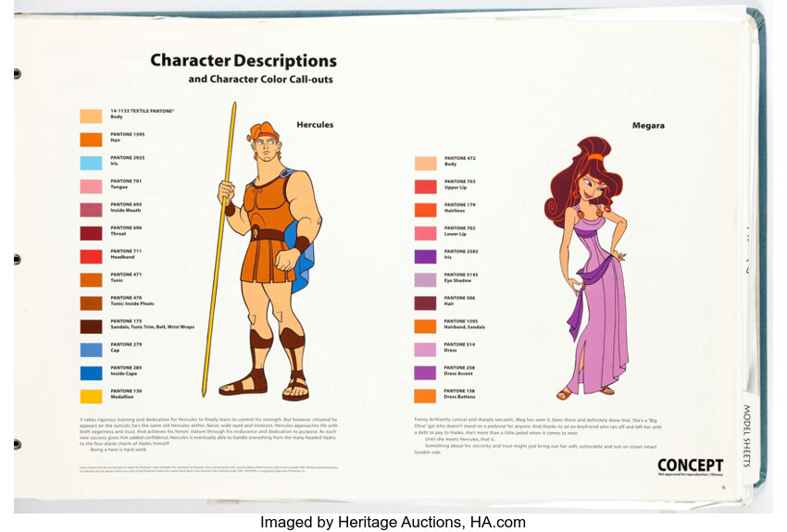The height and width of the screenshot is (532, 787).
Task: Select the Megara description paragraph
Action: coord(538,436)
